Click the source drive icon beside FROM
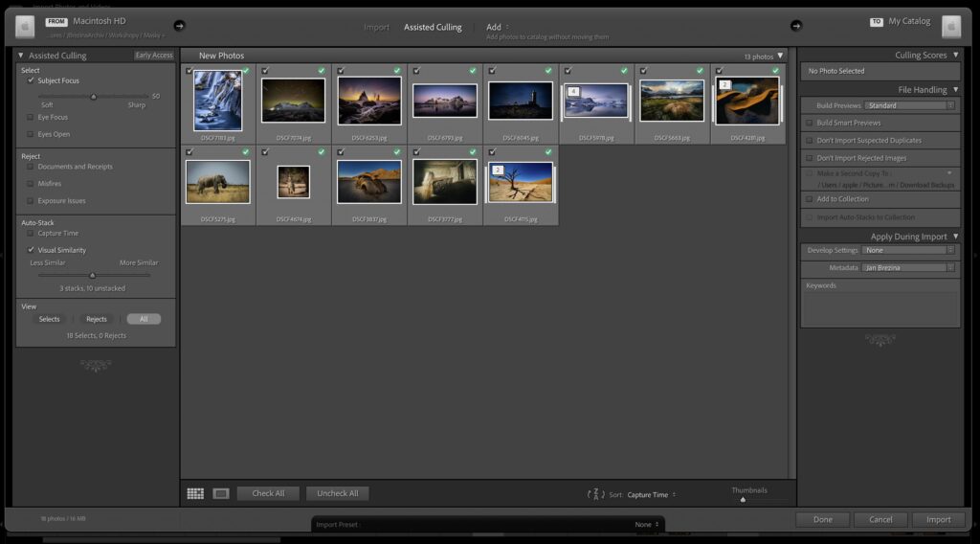This screenshot has width=980, height=544. point(25,26)
